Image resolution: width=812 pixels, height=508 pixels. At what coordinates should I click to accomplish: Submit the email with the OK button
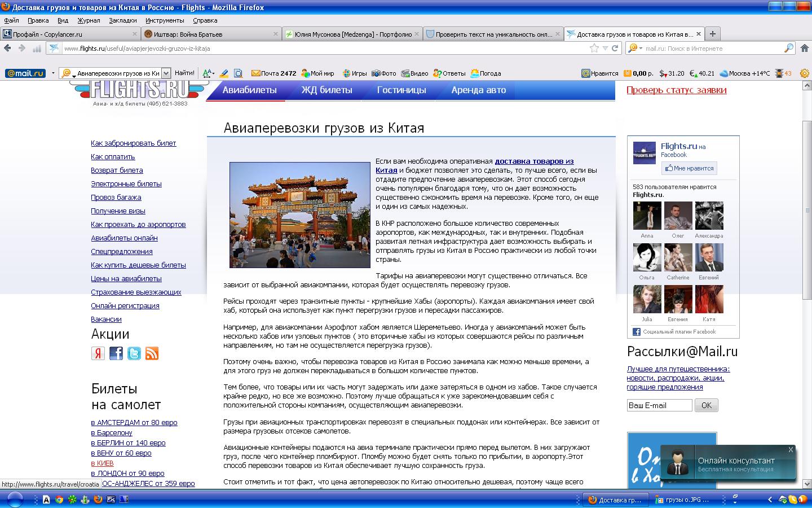click(707, 405)
